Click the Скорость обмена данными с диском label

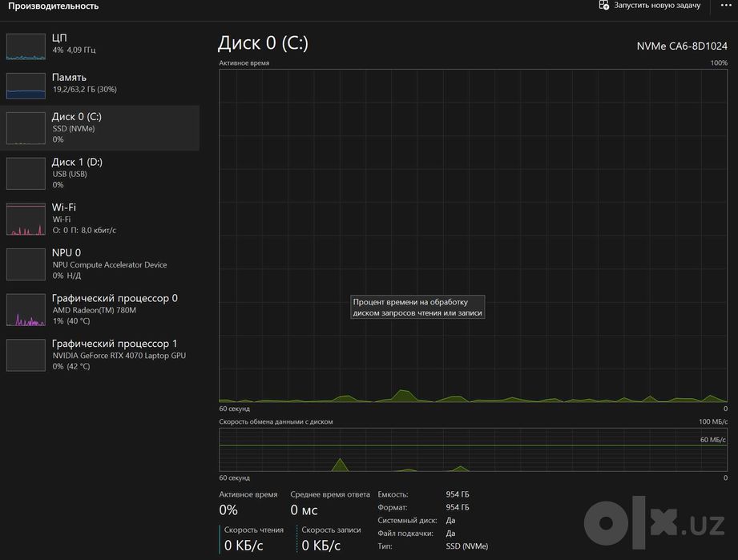(x=276, y=421)
